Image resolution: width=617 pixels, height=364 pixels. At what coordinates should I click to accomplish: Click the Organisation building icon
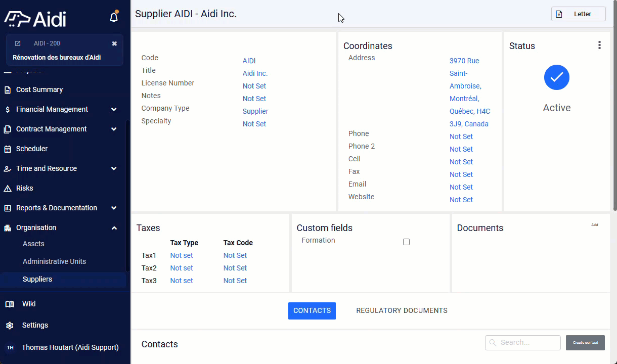(x=8, y=228)
